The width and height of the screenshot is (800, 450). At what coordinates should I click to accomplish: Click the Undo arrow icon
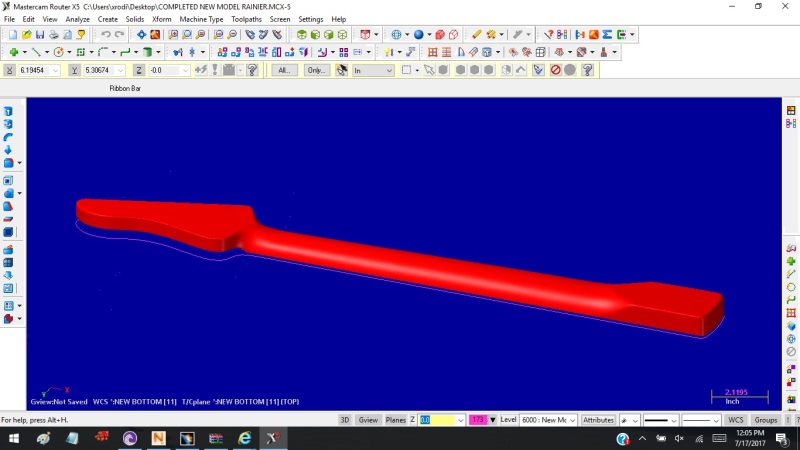(x=106, y=35)
